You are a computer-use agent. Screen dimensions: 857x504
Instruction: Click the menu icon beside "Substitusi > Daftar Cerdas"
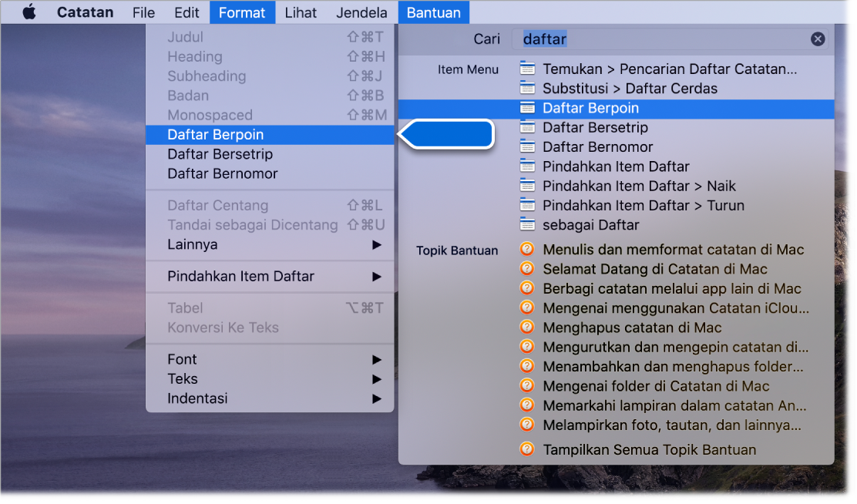tap(529, 89)
